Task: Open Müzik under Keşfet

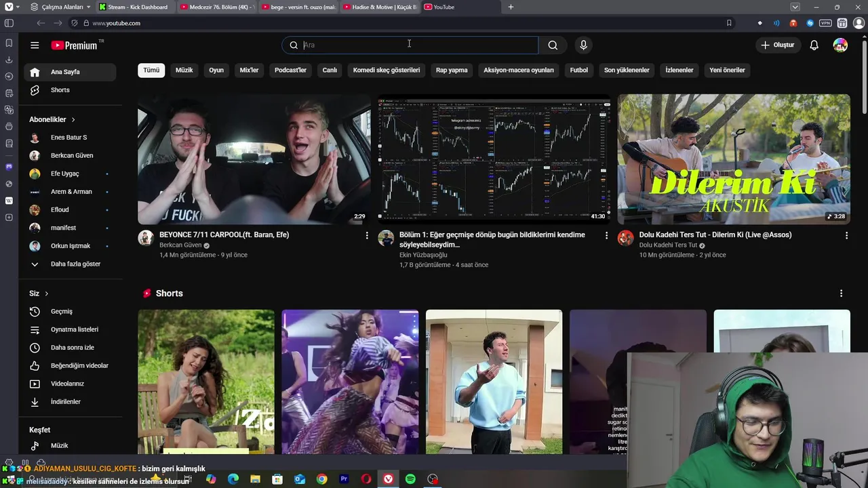Action: click(70, 446)
